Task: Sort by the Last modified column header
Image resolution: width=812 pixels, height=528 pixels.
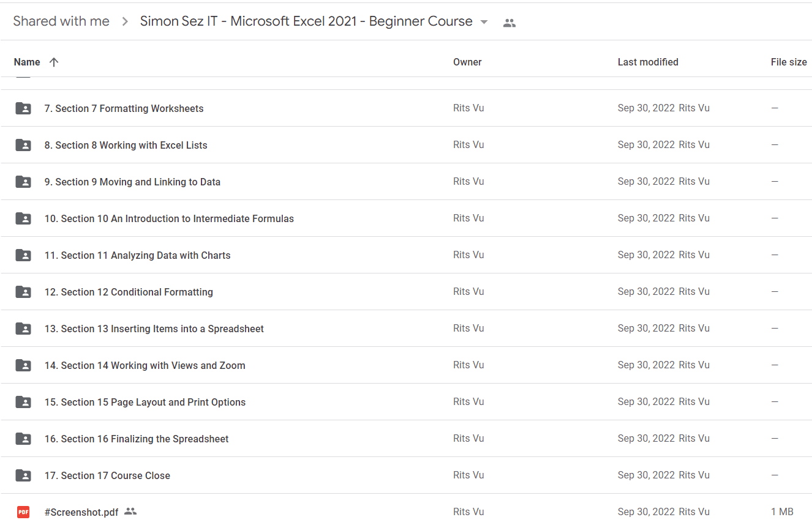Action: [648, 62]
